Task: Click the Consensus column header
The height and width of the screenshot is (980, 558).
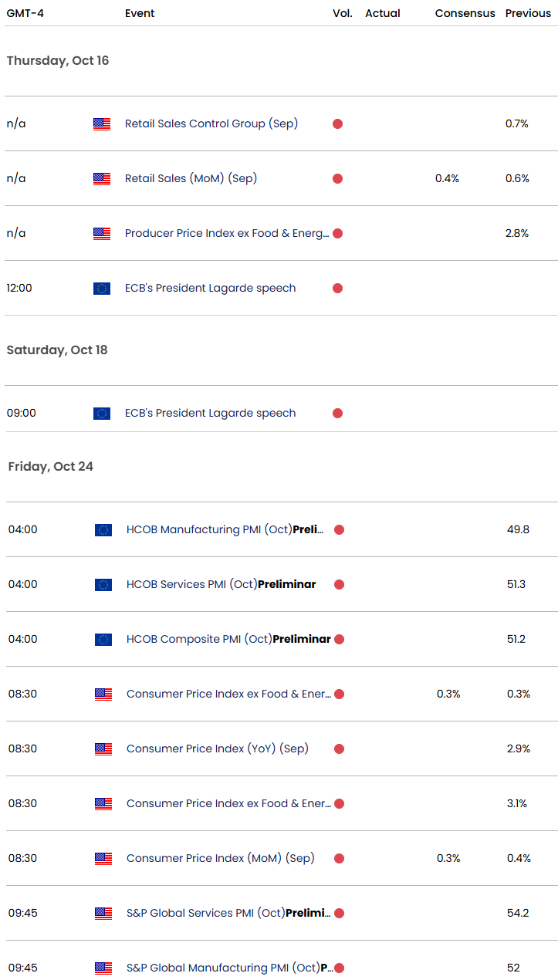Action: click(x=465, y=13)
